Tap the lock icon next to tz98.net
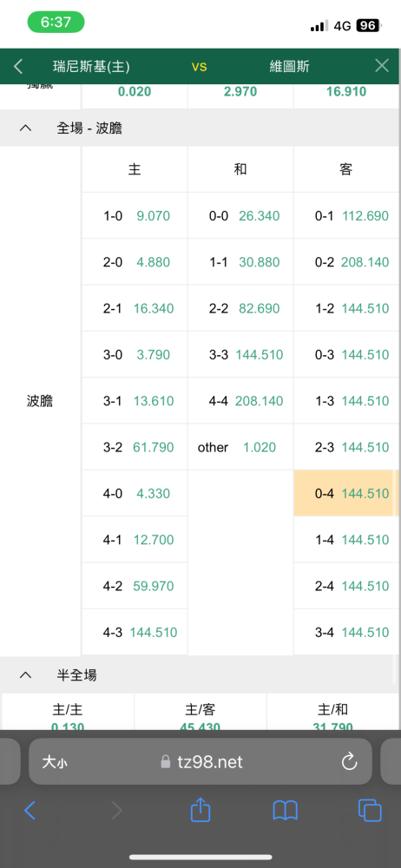Image resolution: width=401 pixels, height=868 pixels. point(165,762)
